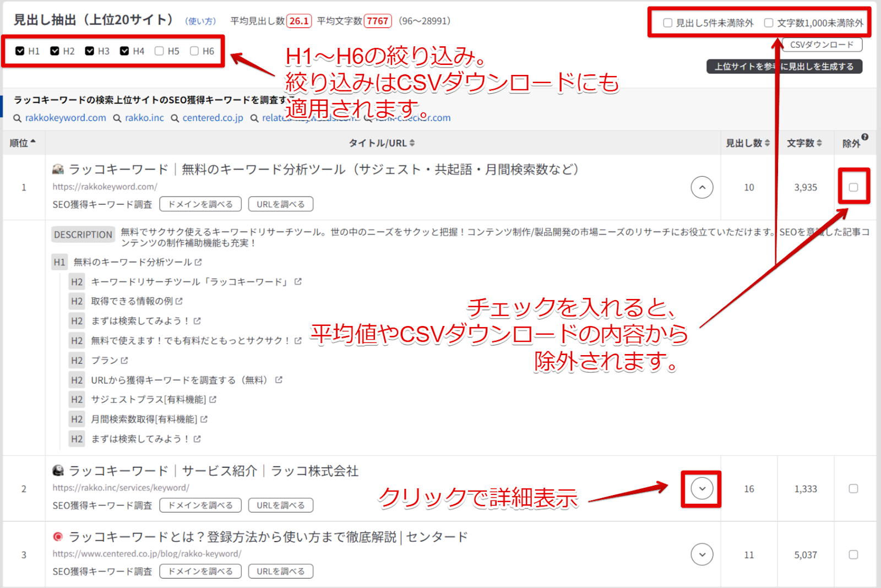Viewport: 881px width, 588px height.
Task: Click the 順位 column sort arrow
Action: 33,141
